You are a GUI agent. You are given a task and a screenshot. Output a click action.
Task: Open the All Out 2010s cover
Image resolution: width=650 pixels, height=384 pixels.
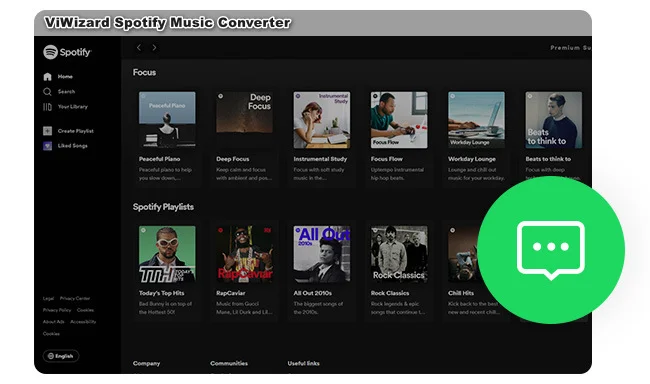[322, 254]
